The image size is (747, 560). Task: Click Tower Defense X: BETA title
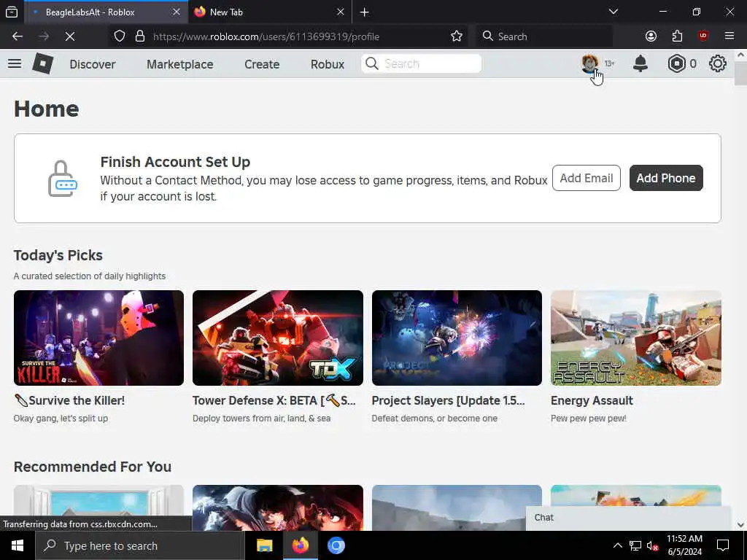coord(274,400)
